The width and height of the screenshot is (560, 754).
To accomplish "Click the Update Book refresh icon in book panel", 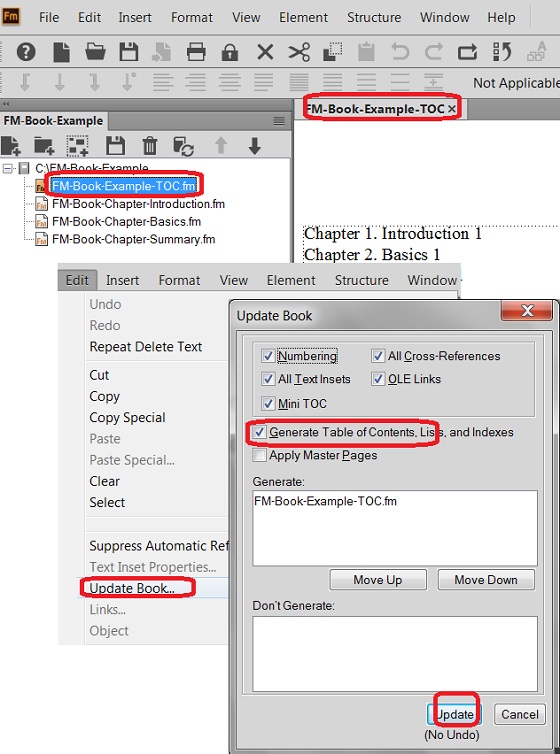I will pos(183,146).
